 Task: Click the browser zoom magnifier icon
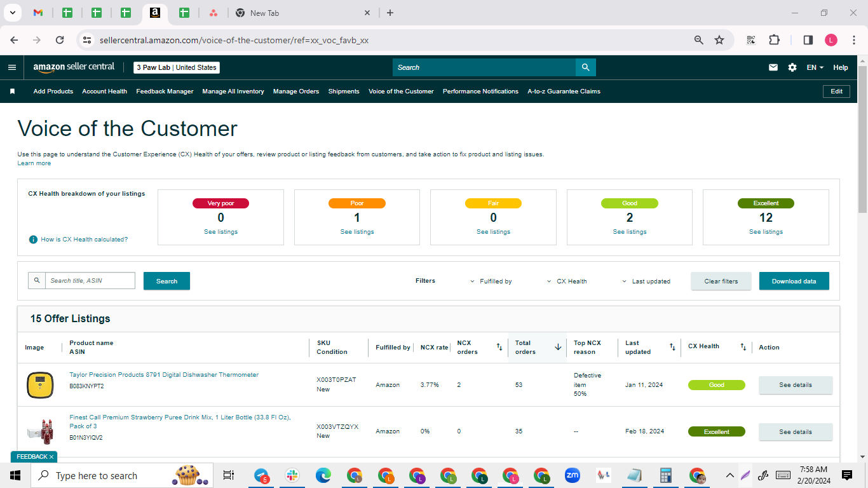click(x=699, y=40)
